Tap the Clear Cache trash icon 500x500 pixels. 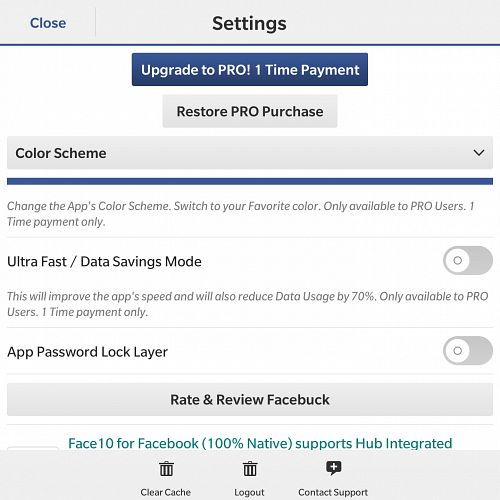click(x=166, y=469)
